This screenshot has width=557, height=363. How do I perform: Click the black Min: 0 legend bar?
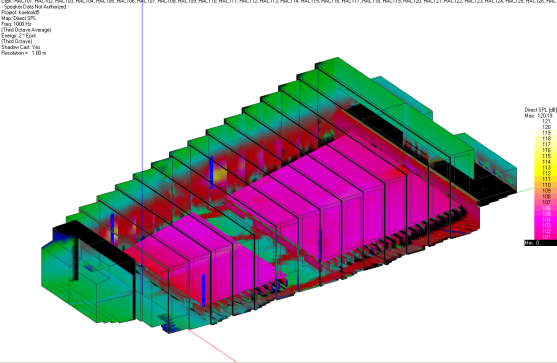point(540,243)
